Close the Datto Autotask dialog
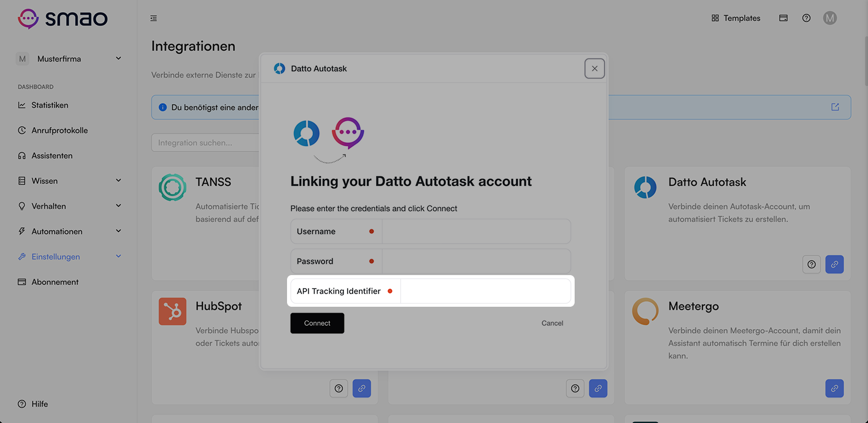Screen dimensions: 868x423 tap(595, 68)
